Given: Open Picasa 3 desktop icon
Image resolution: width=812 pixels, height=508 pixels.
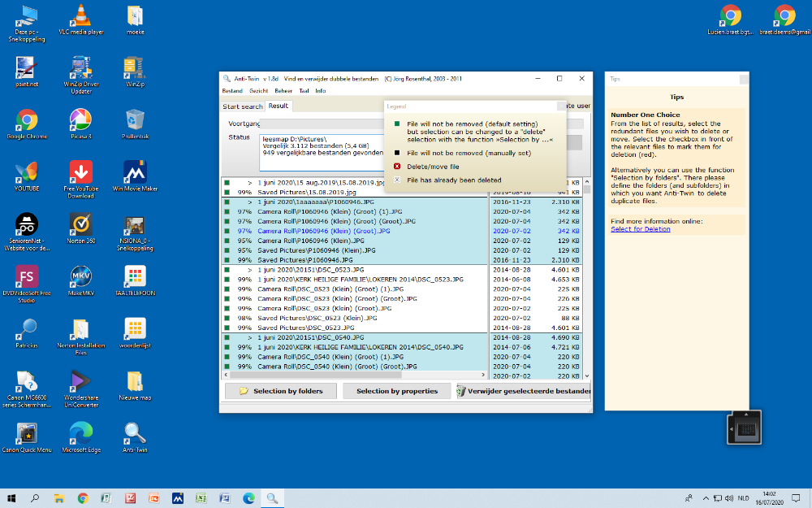Looking at the screenshot, I should point(80,120).
